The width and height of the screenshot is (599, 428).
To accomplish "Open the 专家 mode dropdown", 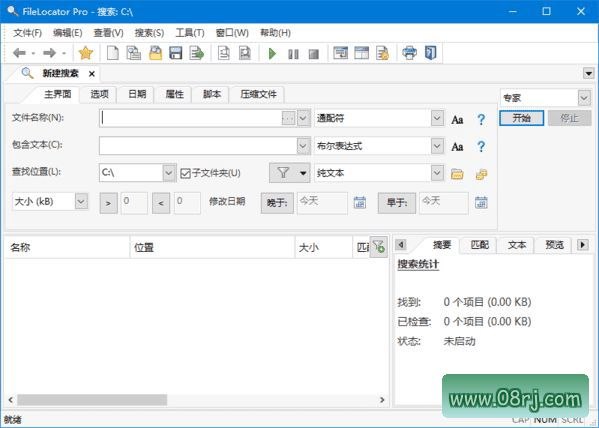I will [x=584, y=98].
